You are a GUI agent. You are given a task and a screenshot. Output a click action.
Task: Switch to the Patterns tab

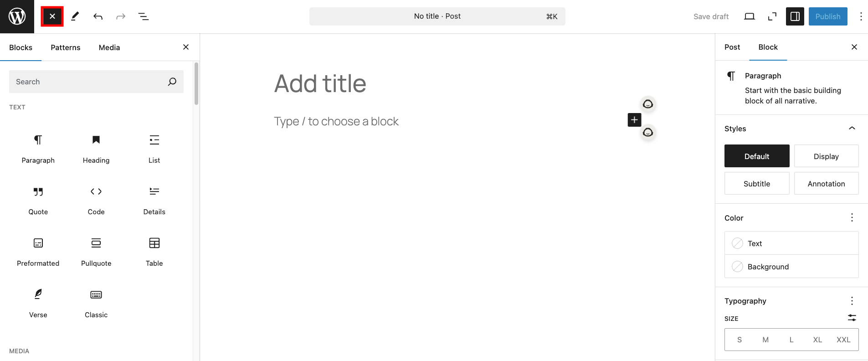tap(65, 47)
